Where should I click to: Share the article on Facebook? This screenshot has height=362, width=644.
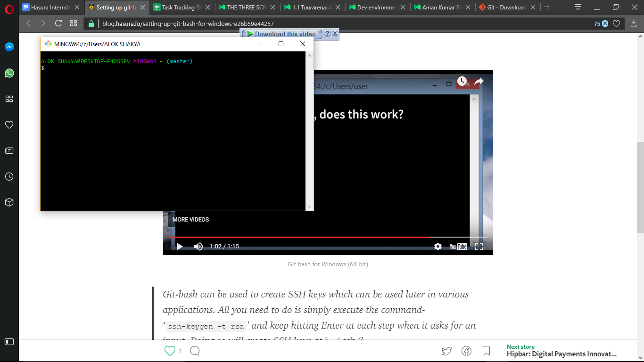coord(467,351)
